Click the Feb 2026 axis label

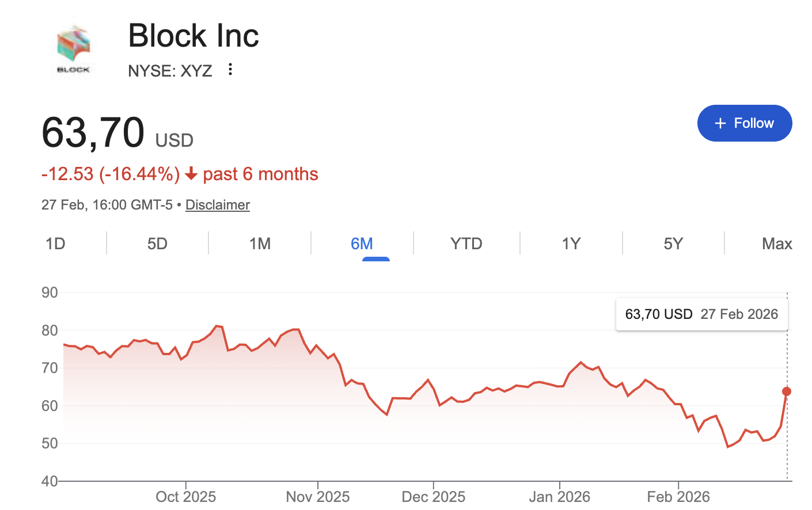point(678,496)
